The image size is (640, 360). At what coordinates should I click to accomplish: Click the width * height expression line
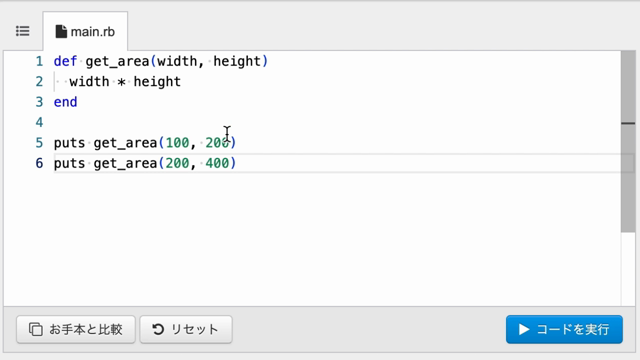tap(125, 82)
